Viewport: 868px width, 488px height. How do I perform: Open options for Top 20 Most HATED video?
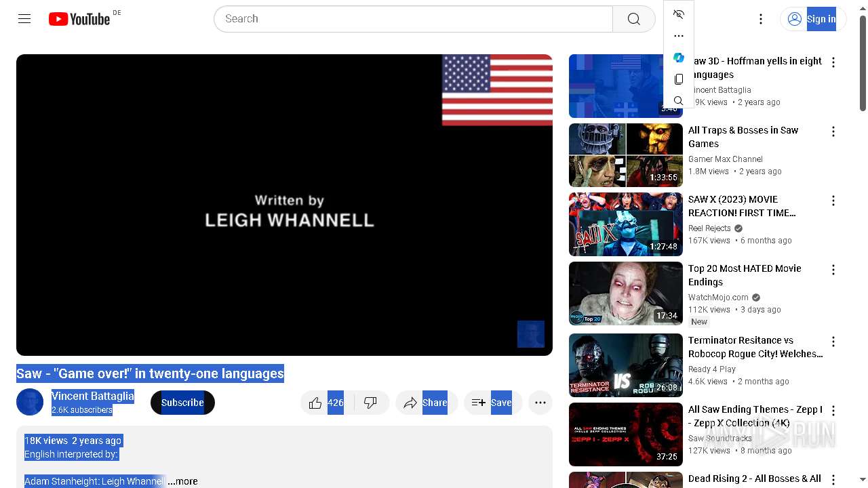833,270
